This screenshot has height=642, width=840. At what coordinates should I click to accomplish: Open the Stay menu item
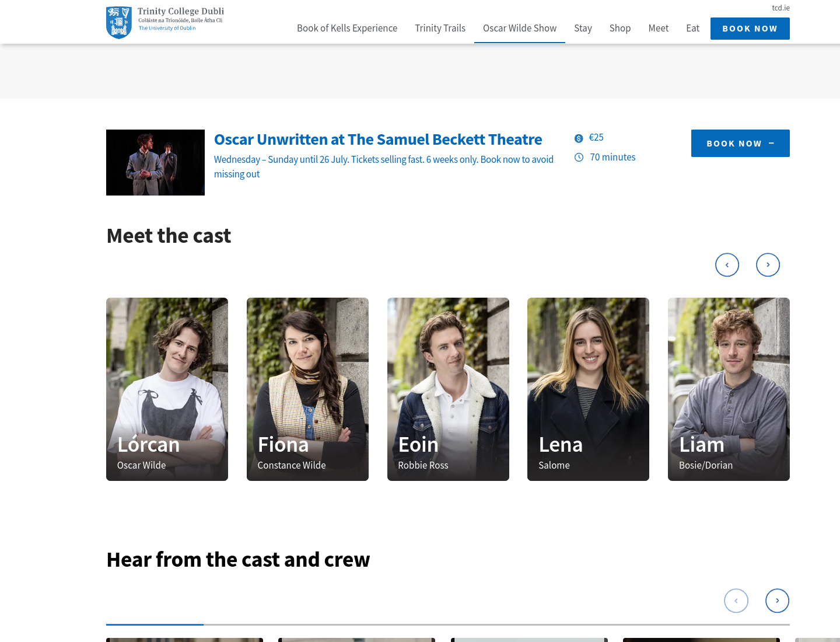pos(583,28)
